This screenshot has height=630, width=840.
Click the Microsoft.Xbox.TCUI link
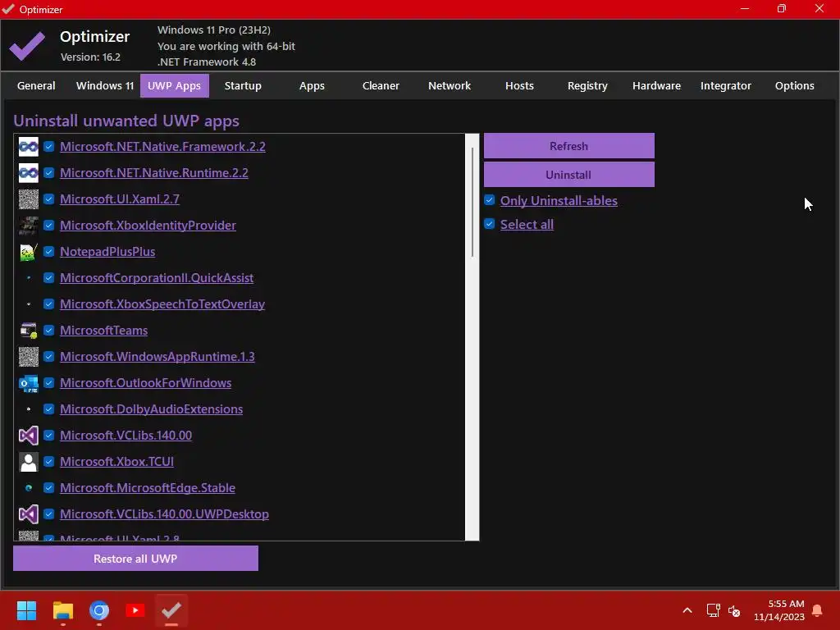click(116, 462)
